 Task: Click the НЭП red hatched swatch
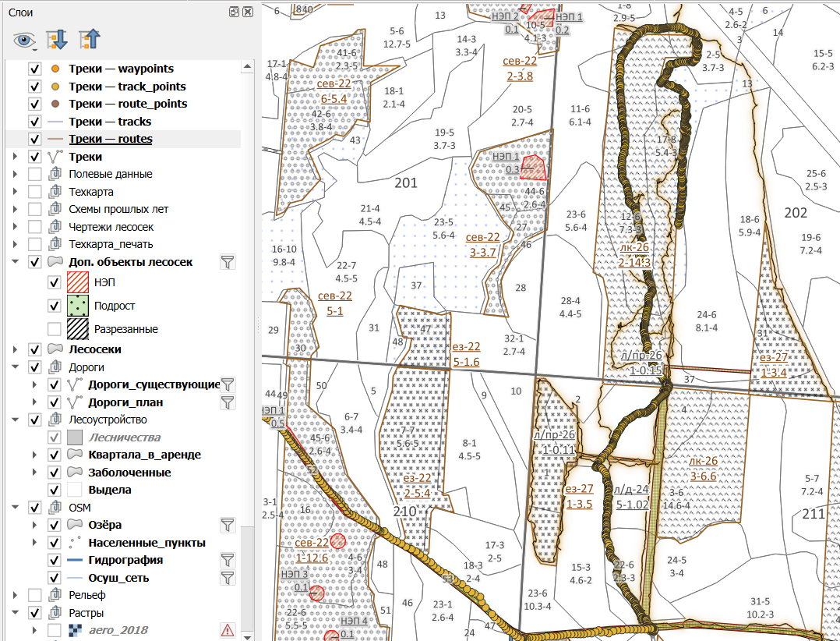[x=78, y=282]
